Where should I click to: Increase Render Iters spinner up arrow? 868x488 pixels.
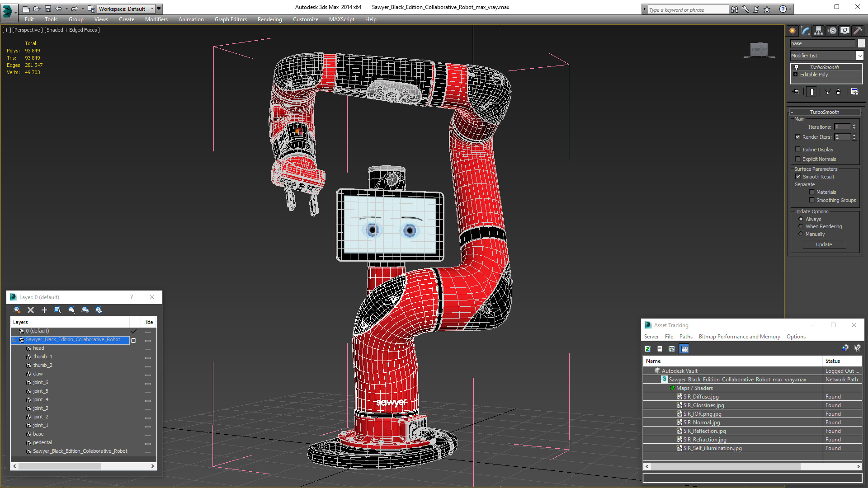coord(854,135)
